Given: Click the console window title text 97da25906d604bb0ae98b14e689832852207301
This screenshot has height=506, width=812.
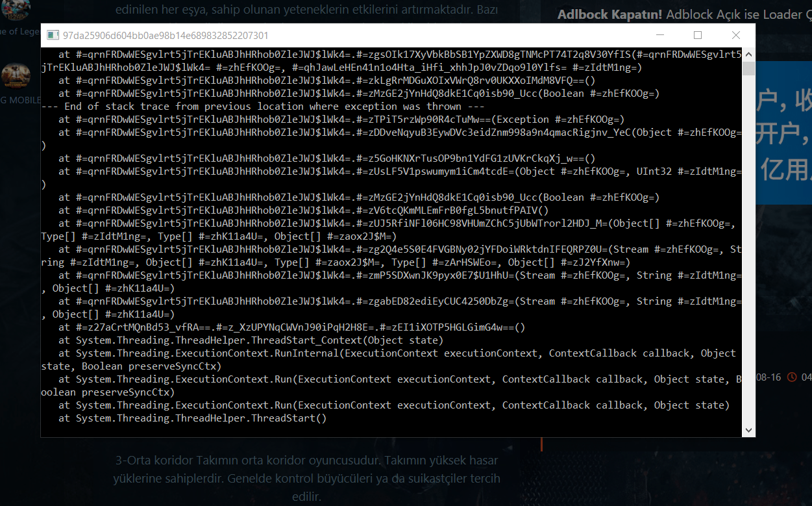Looking at the screenshot, I should pos(166,35).
